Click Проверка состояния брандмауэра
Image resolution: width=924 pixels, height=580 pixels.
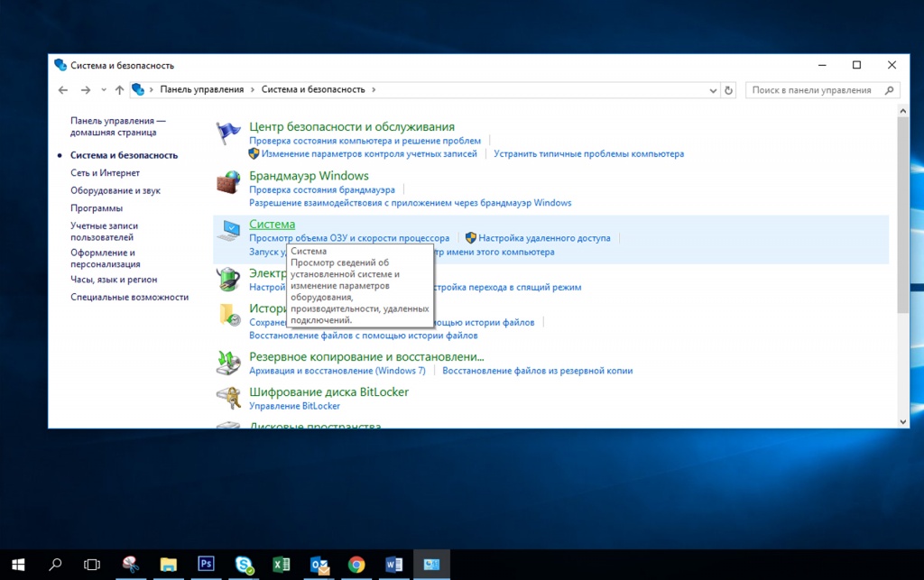pyautogui.click(x=322, y=189)
